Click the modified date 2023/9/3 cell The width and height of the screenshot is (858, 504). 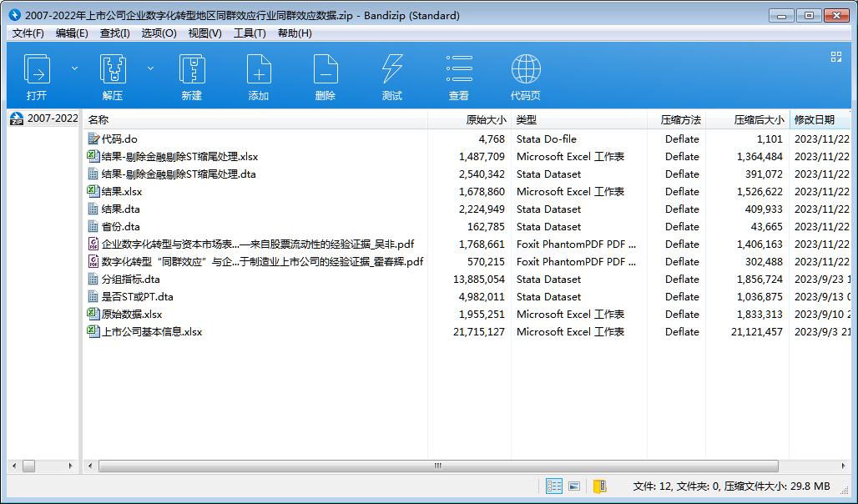tap(822, 331)
